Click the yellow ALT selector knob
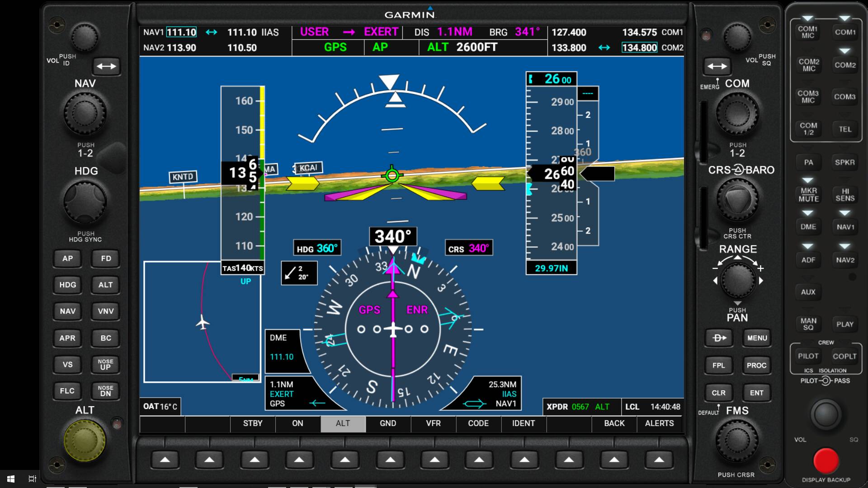Viewport: 868px width, 488px height. (x=85, y=441)
